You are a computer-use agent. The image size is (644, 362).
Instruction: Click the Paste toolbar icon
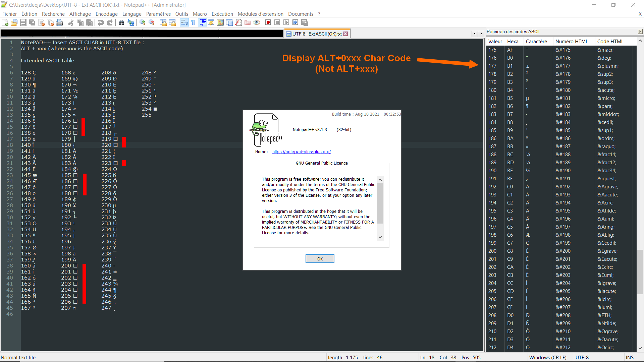[89, 22]
